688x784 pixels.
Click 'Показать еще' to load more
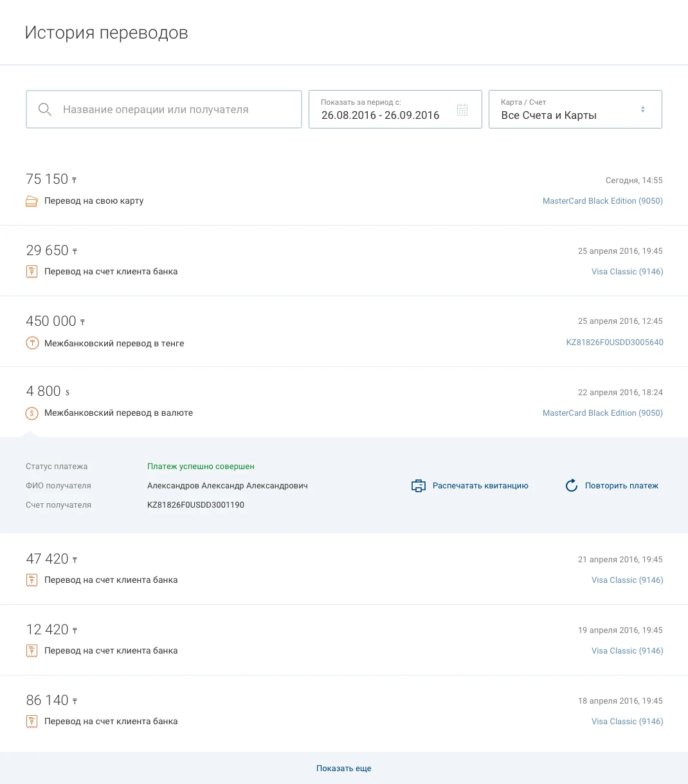(x=344, y=769)
